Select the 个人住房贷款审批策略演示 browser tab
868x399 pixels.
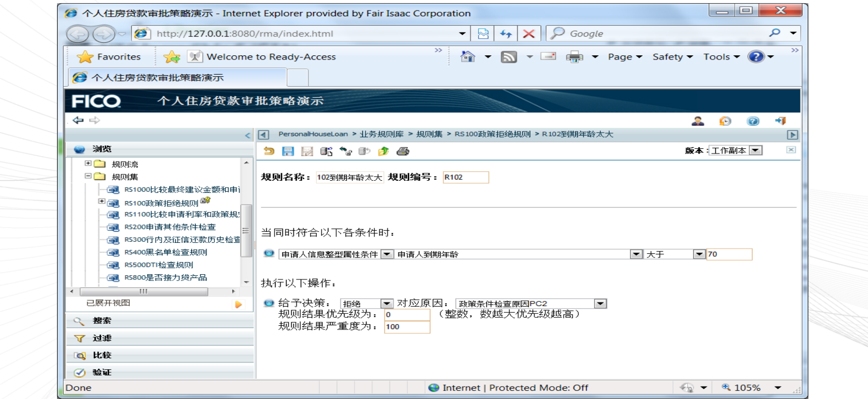pos(178,77)
